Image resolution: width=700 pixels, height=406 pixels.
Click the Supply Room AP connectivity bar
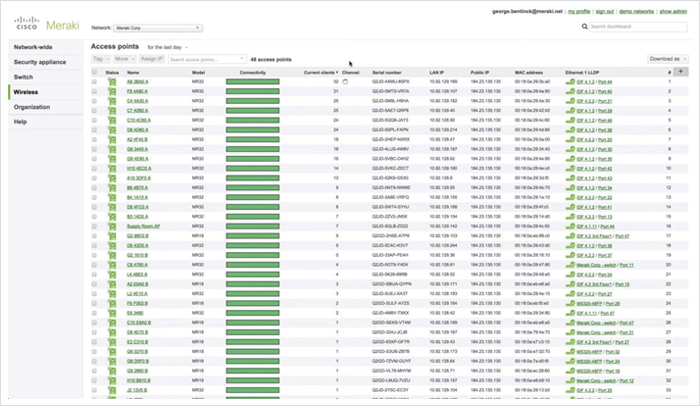(x=253, y=226)
